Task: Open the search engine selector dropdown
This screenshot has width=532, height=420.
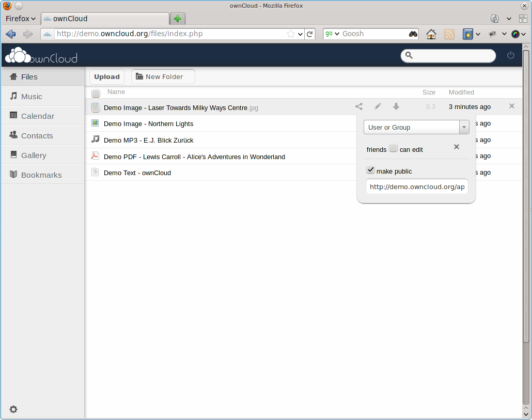Action: [x=332, y=34]
